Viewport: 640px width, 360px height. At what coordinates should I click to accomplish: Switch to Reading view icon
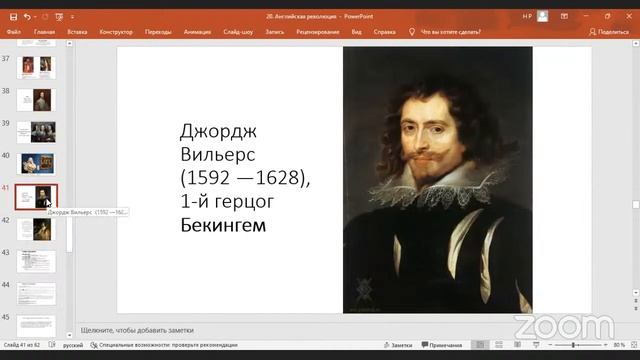(x=517, y=345)
